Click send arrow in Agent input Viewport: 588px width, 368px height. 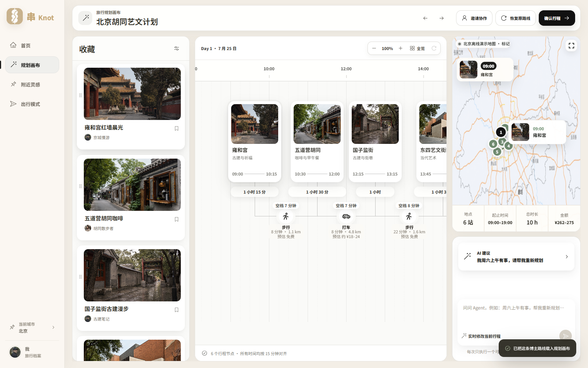tap(565, 336)
